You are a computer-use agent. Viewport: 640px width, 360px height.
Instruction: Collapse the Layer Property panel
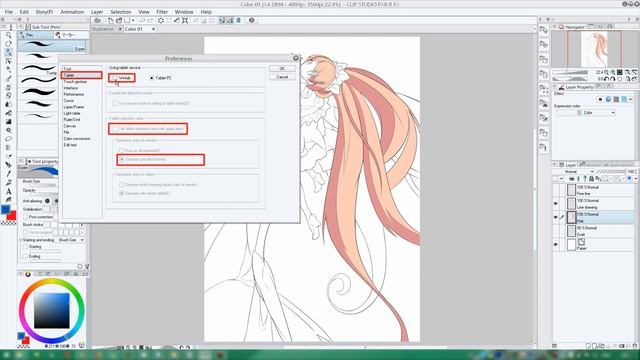click(x=554, y=87)
